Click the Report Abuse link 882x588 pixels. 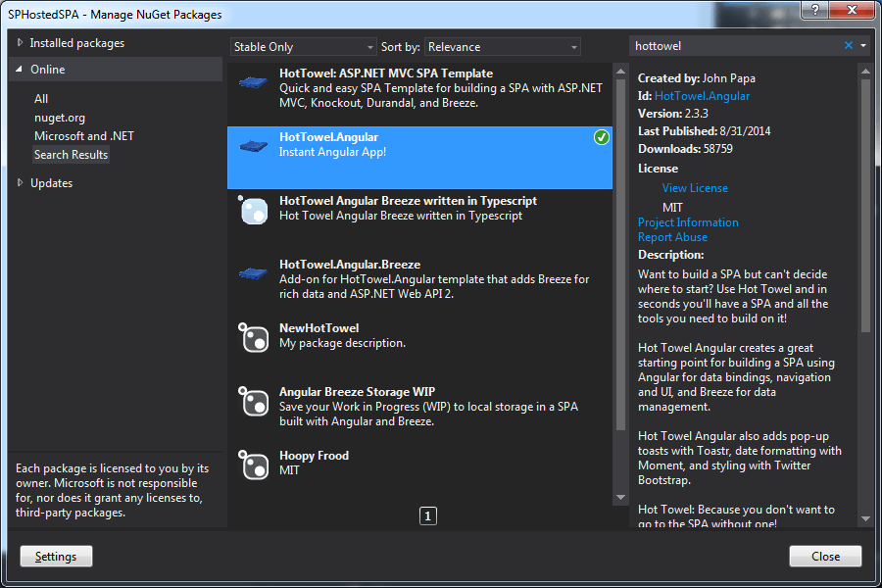click(672, 237)
